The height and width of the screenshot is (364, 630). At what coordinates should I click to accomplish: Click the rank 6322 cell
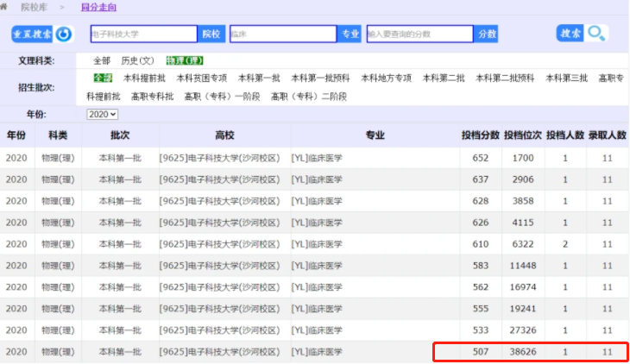(523, 244)
